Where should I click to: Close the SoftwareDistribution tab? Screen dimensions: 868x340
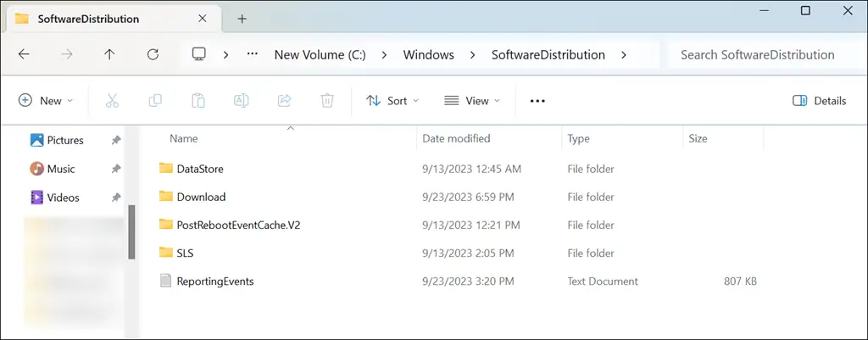point(202,19)
